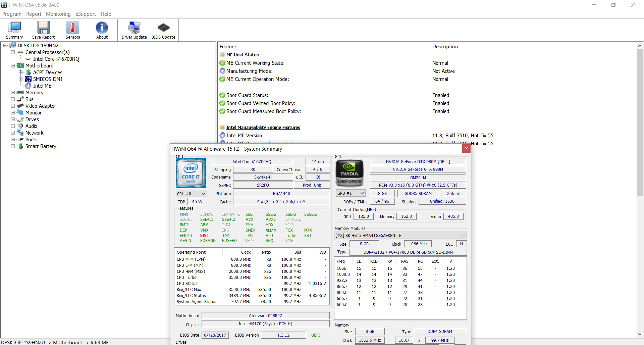Click the Smart Battery icon
The image size is (644, 345).
(x=20, y=146)
